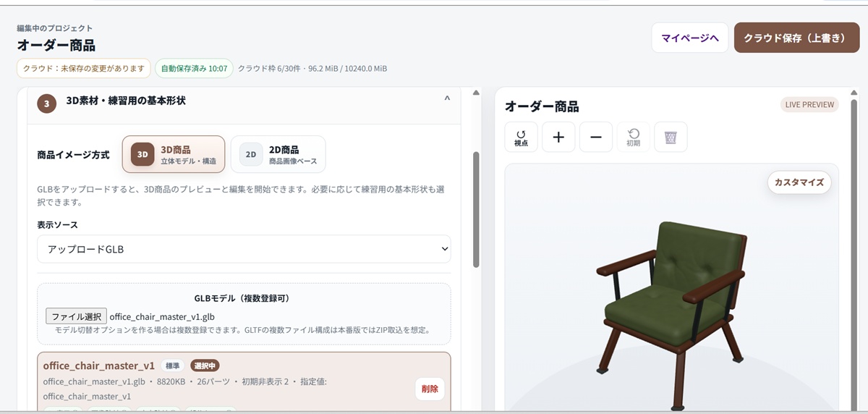Collapse the 3D素材 section chevron

coord(447,98)
